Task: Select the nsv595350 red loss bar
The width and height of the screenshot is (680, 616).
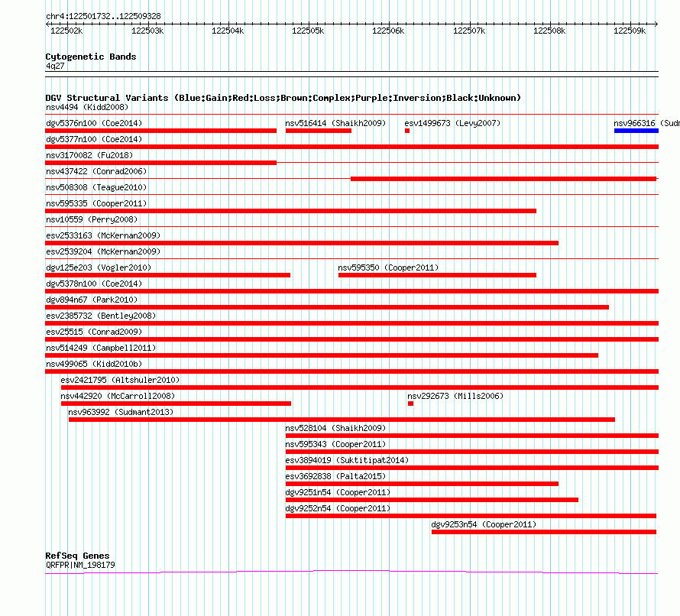Action: [x=437, y=275]
